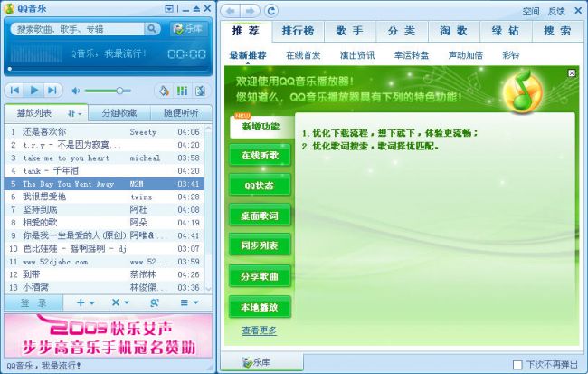Adjust the volume slider handle

[x=119, y=91]
